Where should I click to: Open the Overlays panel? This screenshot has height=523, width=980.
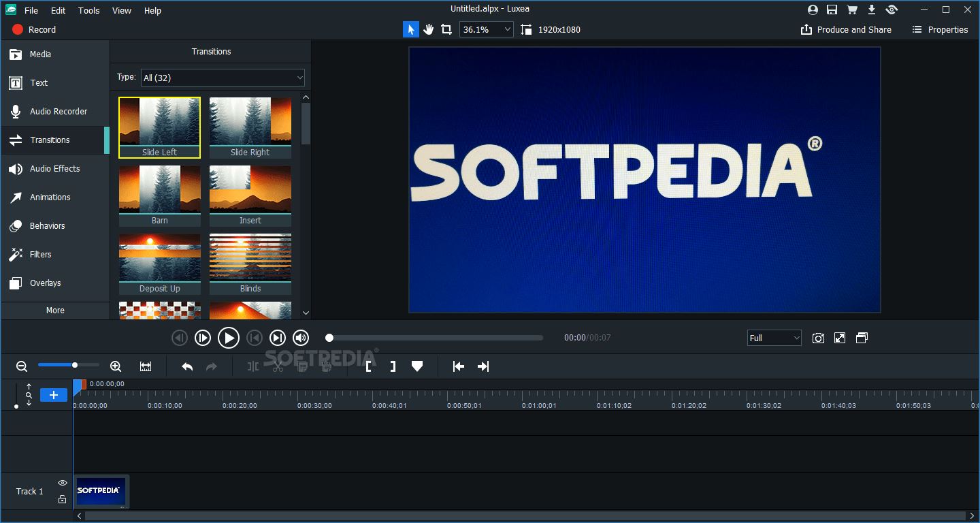54,283
